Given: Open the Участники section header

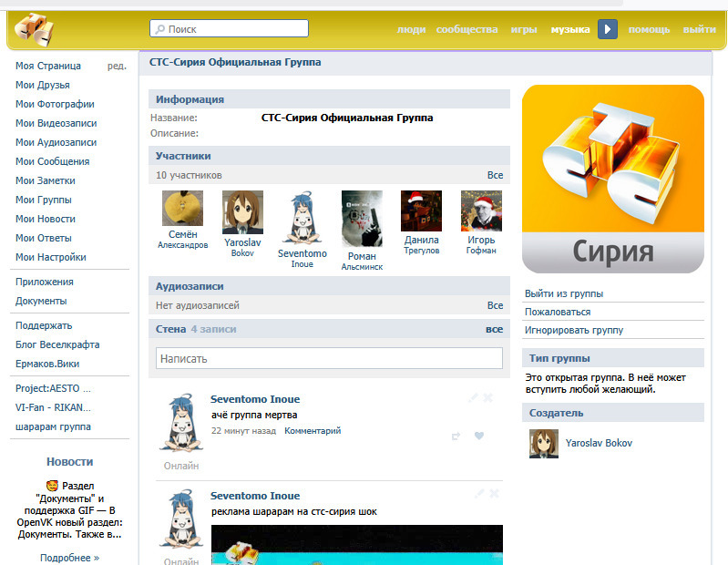Looking at the screenshot, I should 183,156.
